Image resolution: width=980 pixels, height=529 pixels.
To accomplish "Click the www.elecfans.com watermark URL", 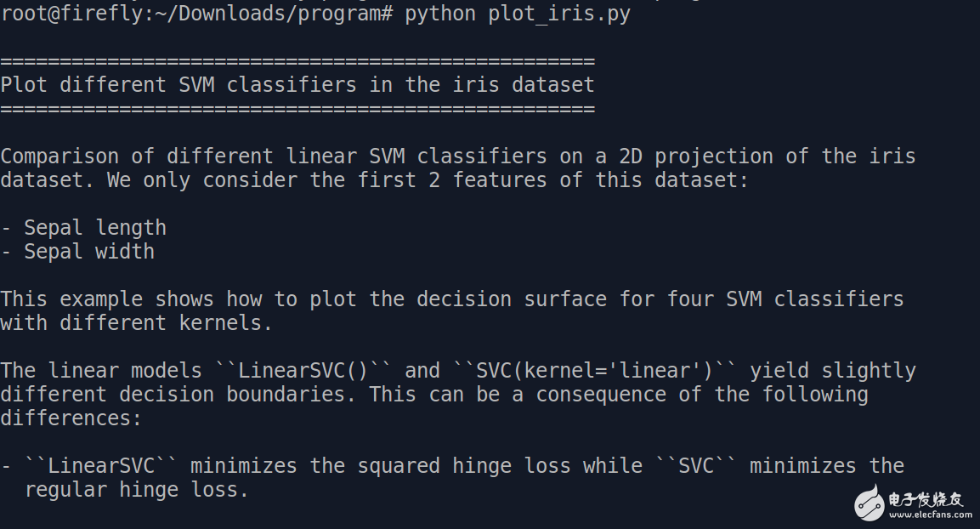I will pos(926,514).
